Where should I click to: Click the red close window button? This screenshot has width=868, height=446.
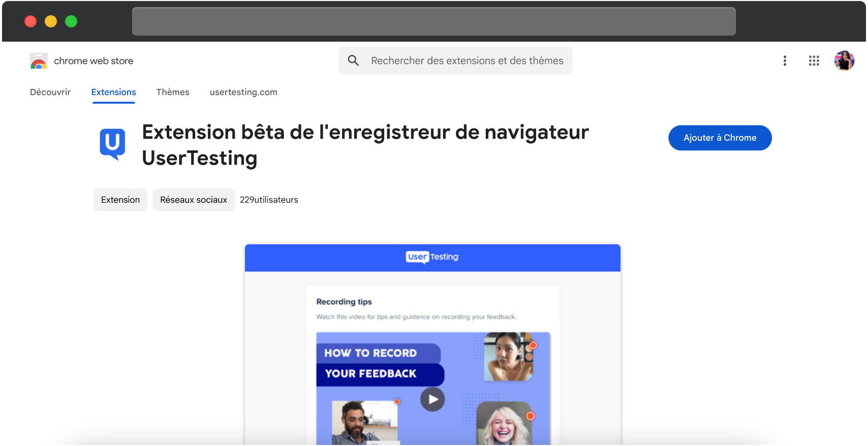click(30, 21)
